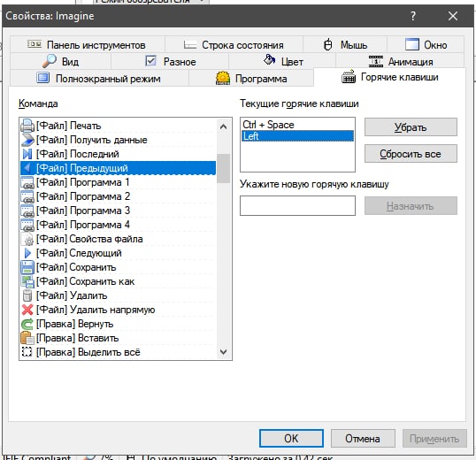Viewport: 476px width, 460px height.
Task: Click the gear page icon for Свойства файла
Action: (x=27, y=239)
